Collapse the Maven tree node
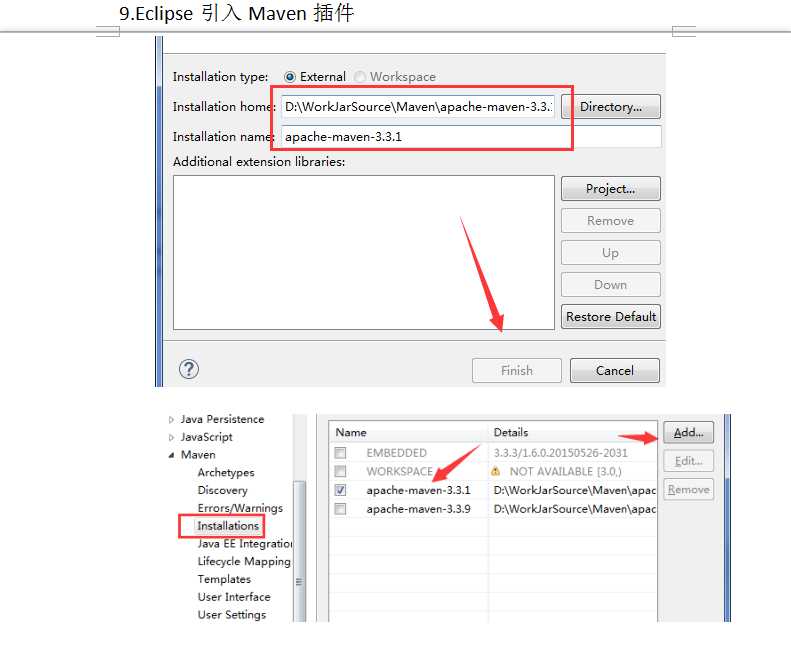 pos(172,455)
